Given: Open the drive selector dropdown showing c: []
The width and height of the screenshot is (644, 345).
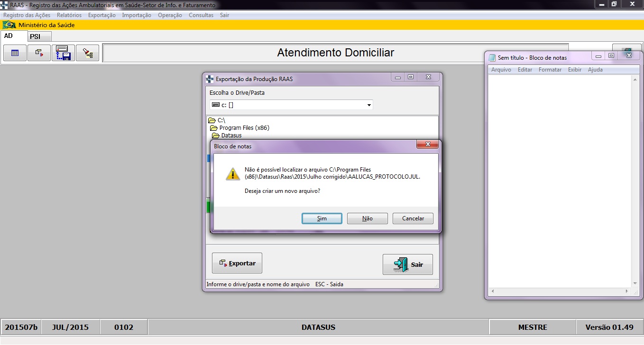Looking at the screenshot, I should coord(368,105).
